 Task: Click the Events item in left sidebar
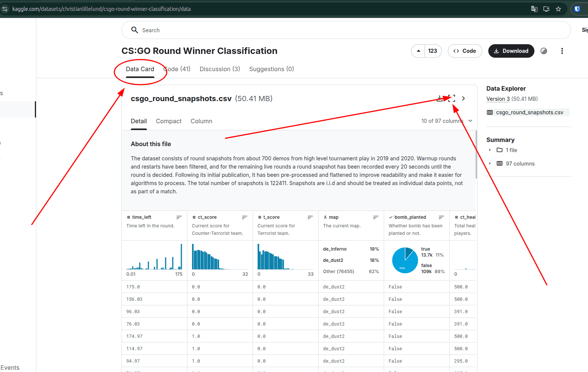pyautogui.click(x=10, y=368)
